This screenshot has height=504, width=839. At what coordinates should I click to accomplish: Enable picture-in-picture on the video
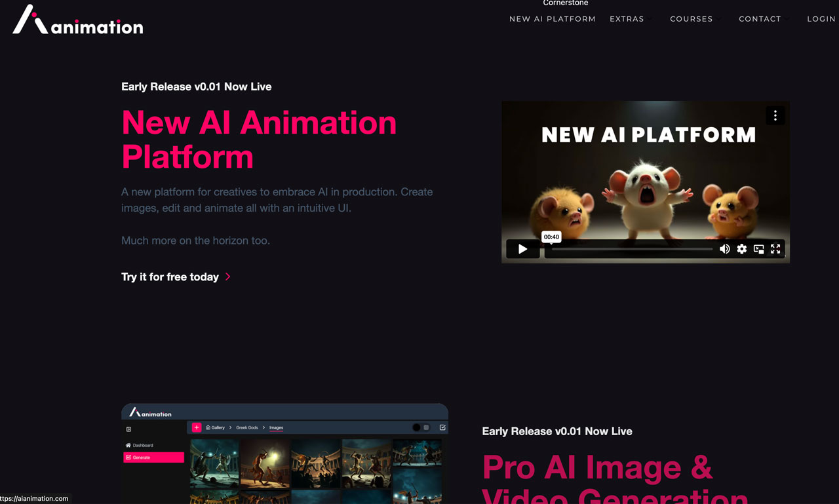pyautogui.click(x=758, y=249)
